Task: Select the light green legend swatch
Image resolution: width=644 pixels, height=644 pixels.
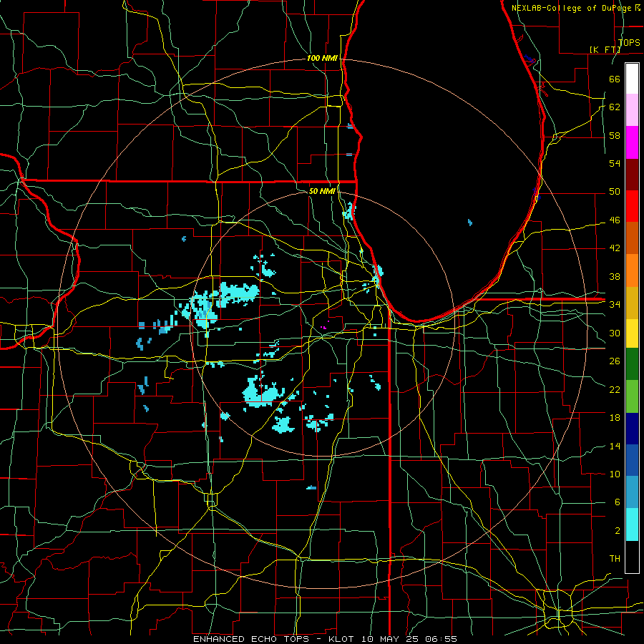Action: tap(632, 396)
